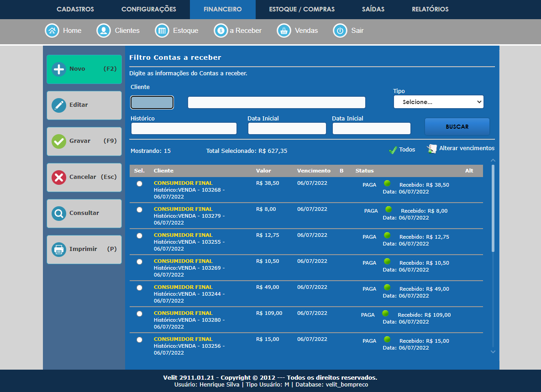Image resolution: width=541 pixels, height=392 pixels.
Task: Click the Imprimir printer icon
Action: tap(59, 249)
